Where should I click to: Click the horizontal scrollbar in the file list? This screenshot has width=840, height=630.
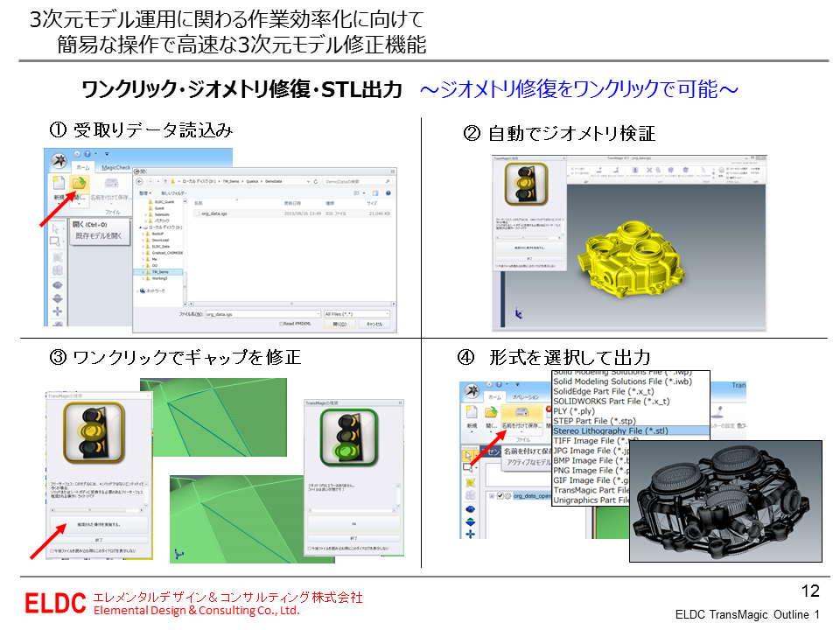point(292,304)
